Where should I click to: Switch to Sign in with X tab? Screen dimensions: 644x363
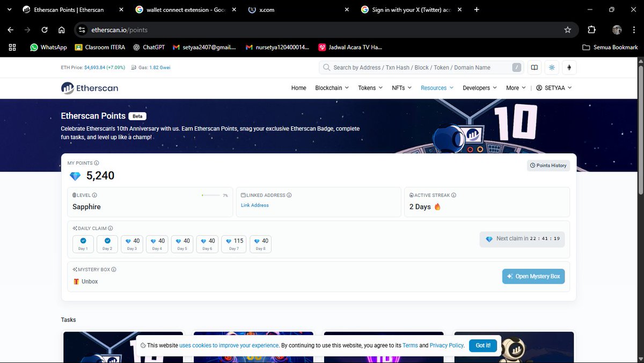coord(411,10)
